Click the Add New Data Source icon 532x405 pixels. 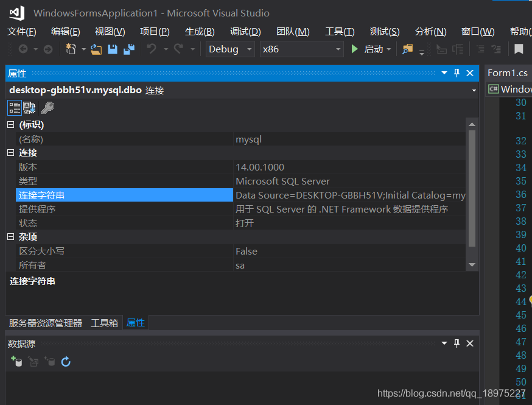(x=16, y=362)
